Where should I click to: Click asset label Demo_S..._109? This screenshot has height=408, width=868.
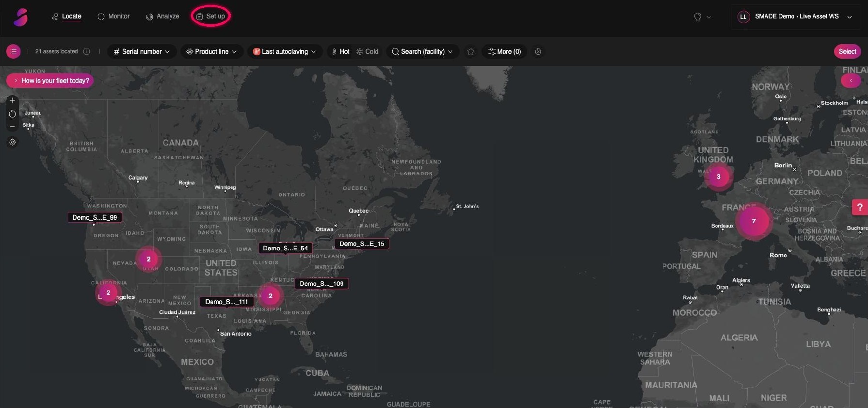click(321, 283)
